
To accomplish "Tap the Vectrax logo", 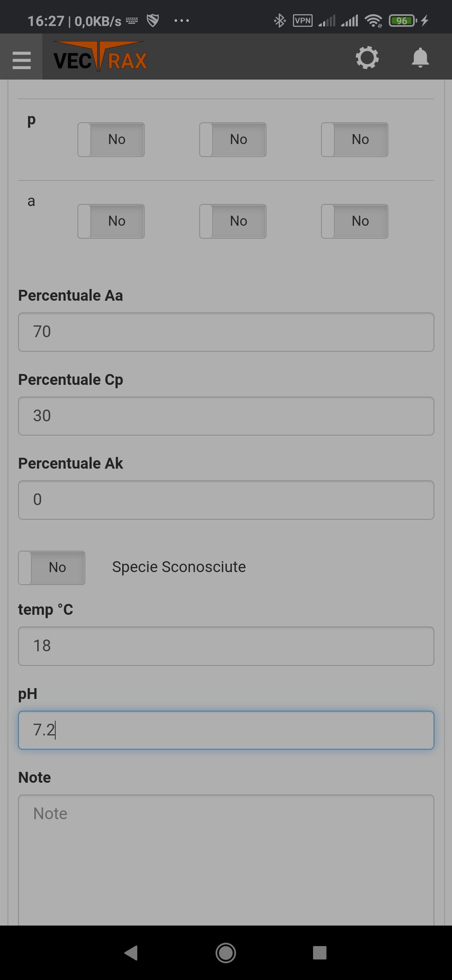I will [x=100, y=57].
